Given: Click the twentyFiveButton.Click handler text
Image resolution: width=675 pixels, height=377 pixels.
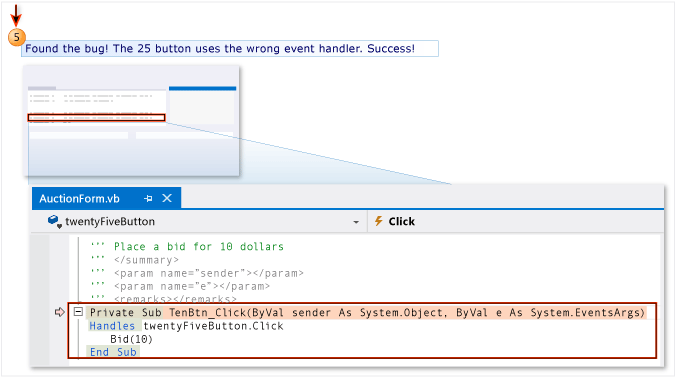Looking at the screenshot, I should (213, 326).
